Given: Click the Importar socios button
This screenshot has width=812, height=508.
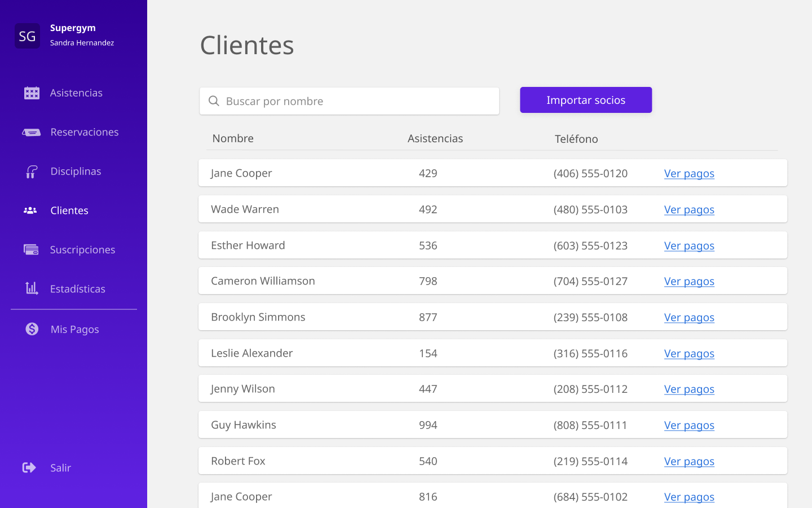Looking at the screenshot, I should 586,100.
